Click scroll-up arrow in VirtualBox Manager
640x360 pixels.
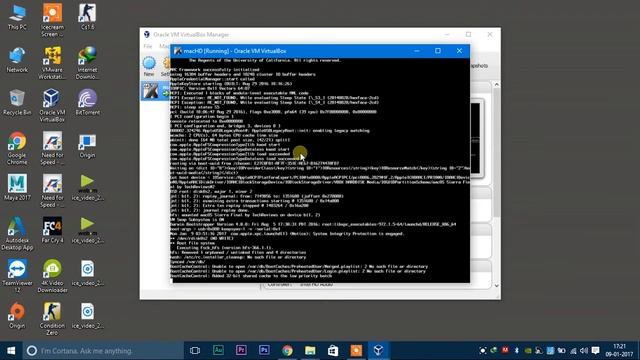click(496, 84)
